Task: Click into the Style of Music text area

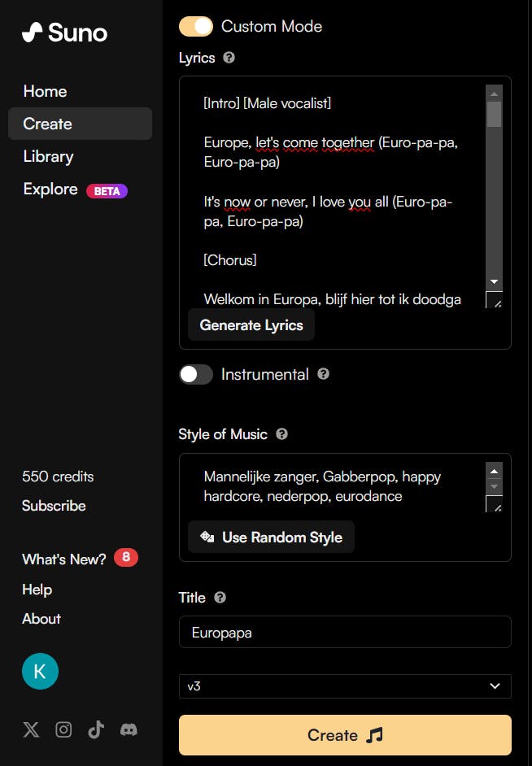Action: pos(337,486)
